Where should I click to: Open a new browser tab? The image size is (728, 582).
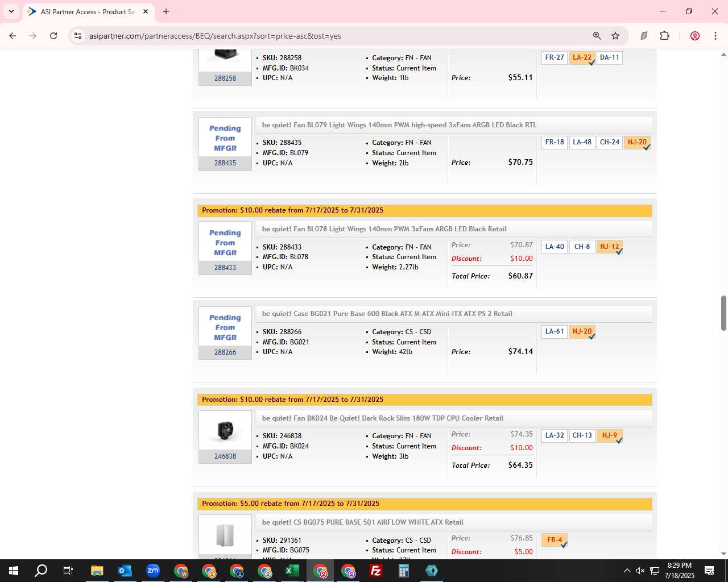pyautogui.click(x=166, y=11)
